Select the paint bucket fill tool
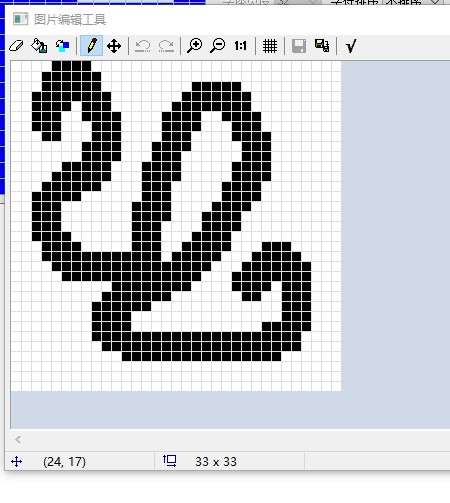This screenshot has width=450, height=503. click(39, 46)
